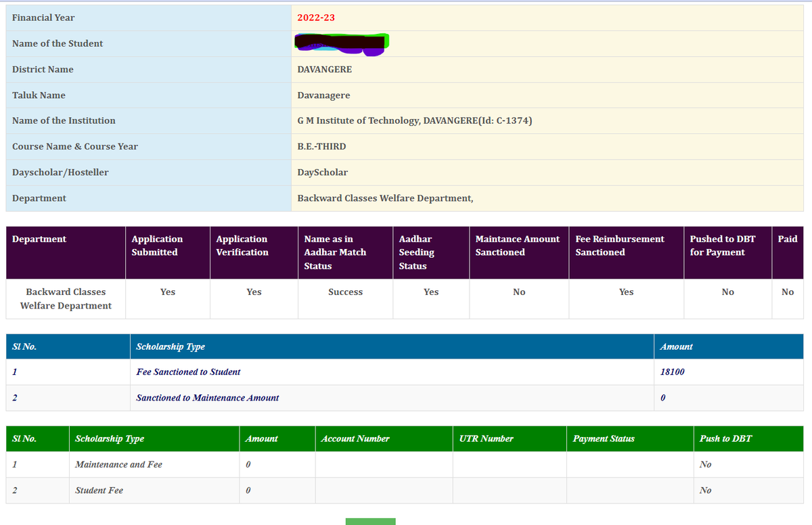The width and height of the screenshot is (812, 525).
Task: Click the Paid column No cell
Action: [787, 292]
